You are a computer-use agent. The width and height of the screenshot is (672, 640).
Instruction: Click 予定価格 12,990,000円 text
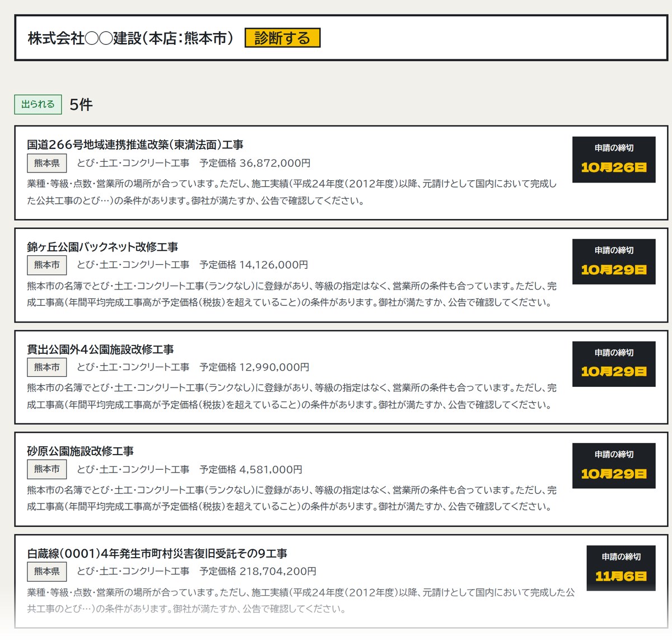tap(254, 367)
